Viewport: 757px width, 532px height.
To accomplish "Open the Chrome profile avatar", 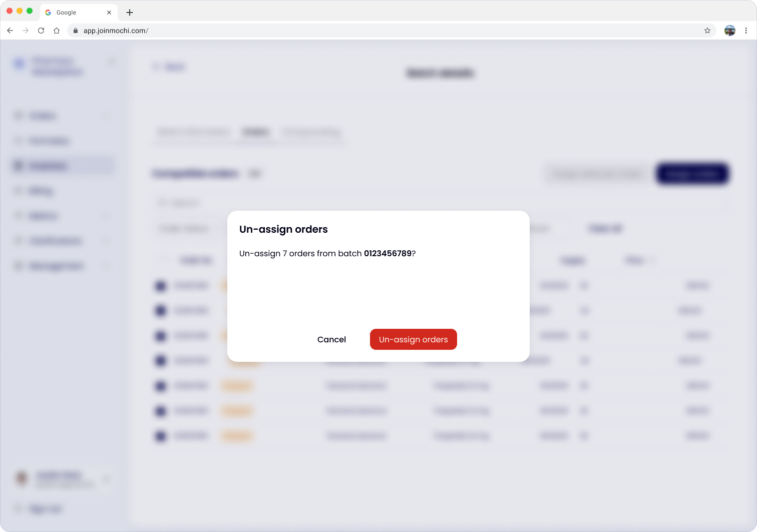I will tap(730, 31).
